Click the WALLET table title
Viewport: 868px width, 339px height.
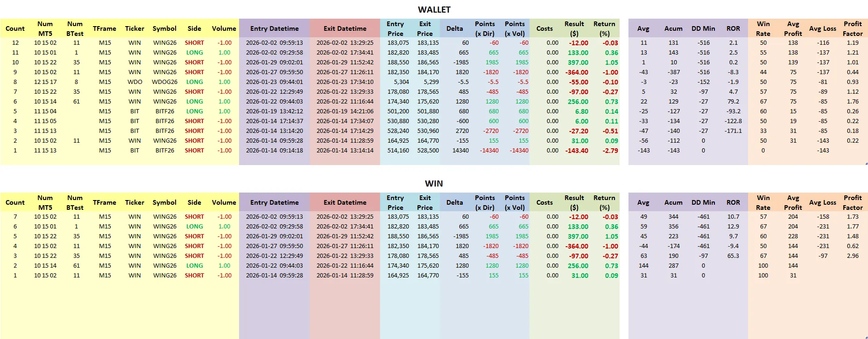click(x=434, y=10)
